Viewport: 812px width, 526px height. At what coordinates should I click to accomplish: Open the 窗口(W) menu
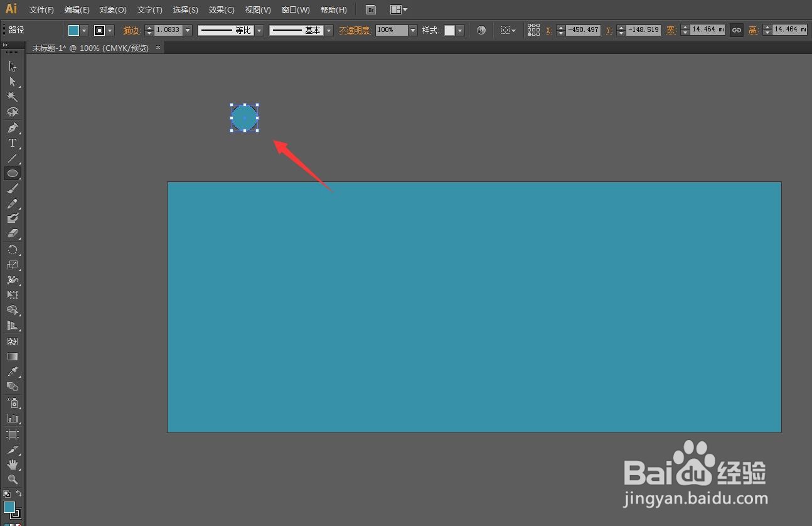pos(296,10)
